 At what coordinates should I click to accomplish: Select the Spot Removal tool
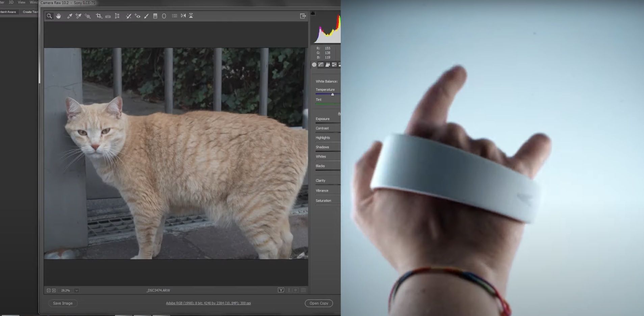(x=128, y=16)
